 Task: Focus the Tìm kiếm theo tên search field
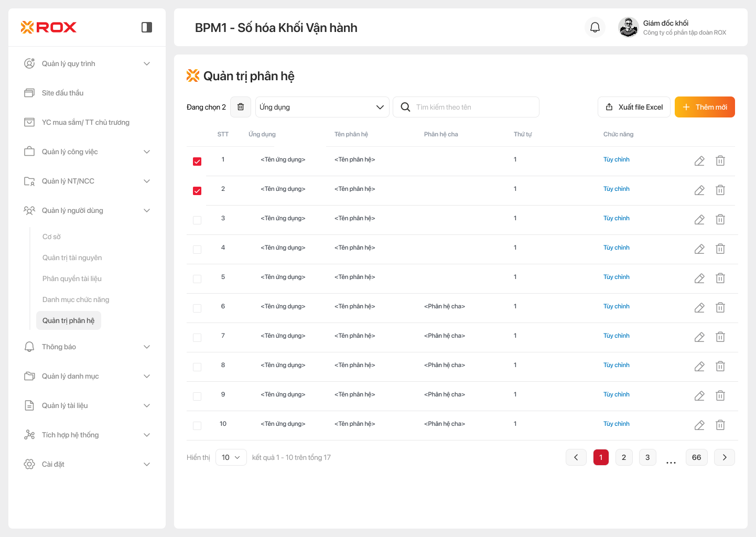[x=472, y=107]
